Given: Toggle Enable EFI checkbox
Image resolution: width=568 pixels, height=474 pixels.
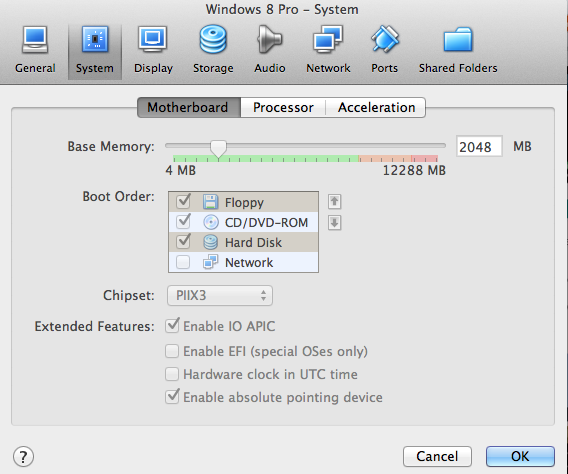Looking at the screenshot, I should coord(172,351).
